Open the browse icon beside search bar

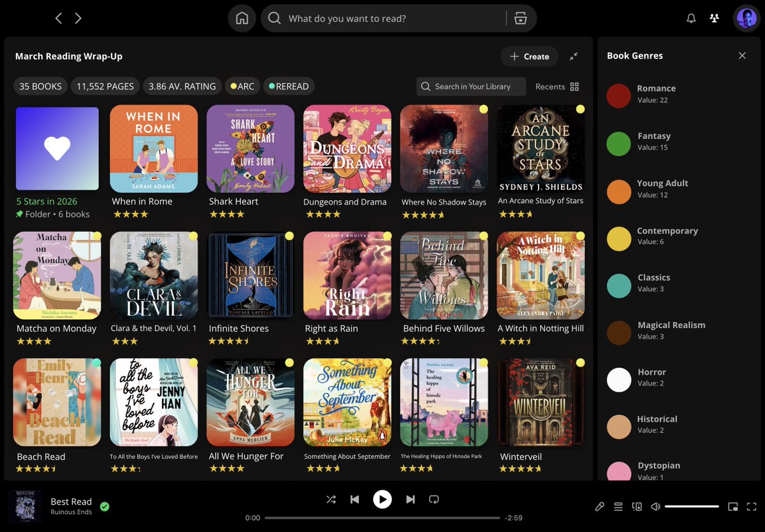coord(521,18)
